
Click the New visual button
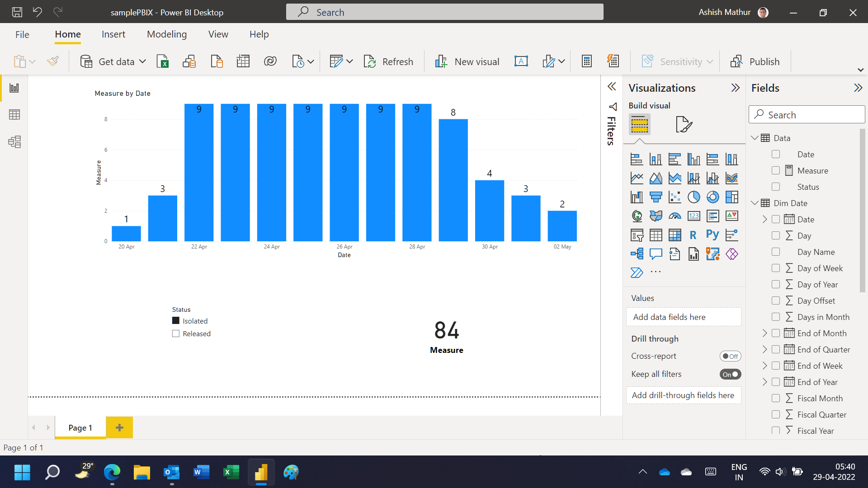467,61
